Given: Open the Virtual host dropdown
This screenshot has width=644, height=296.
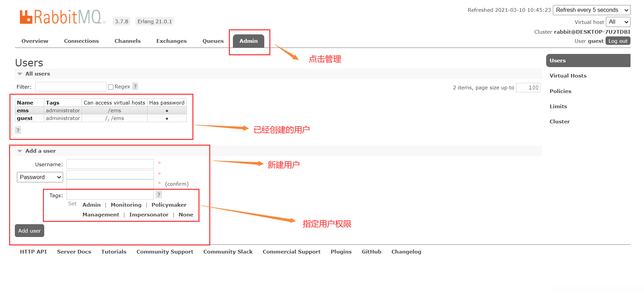Looking at the screenshot, I should point(618,22).
